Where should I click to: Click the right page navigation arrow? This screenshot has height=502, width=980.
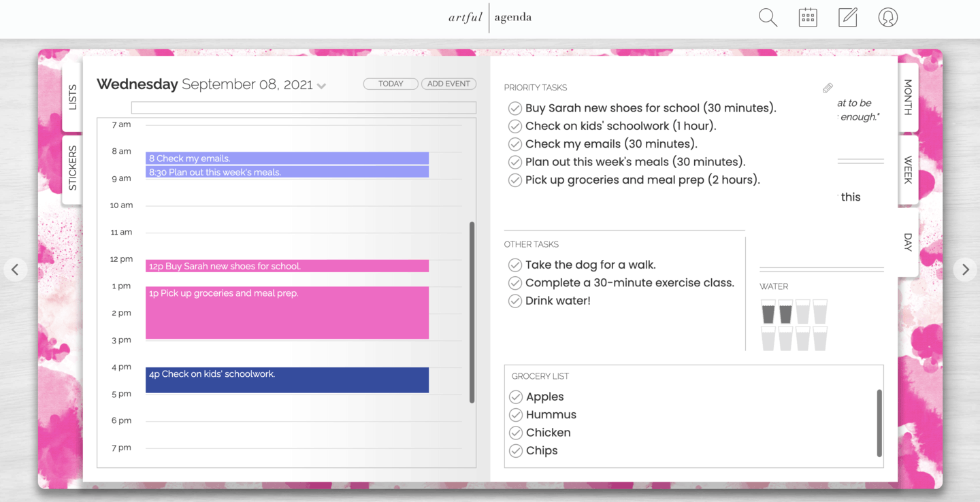click(x=965, y=269)
